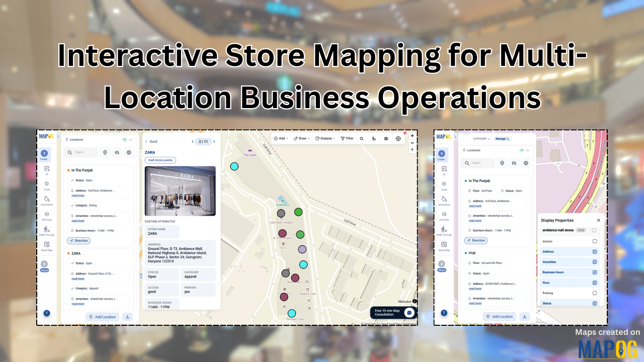This screenshot has height=362, width=644.
Task: Uncheck Status in Display Properties
Action: pos(595,303)
